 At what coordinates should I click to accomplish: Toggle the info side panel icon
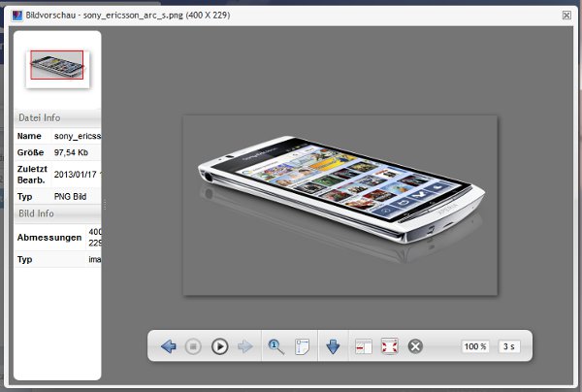[364, 346]
